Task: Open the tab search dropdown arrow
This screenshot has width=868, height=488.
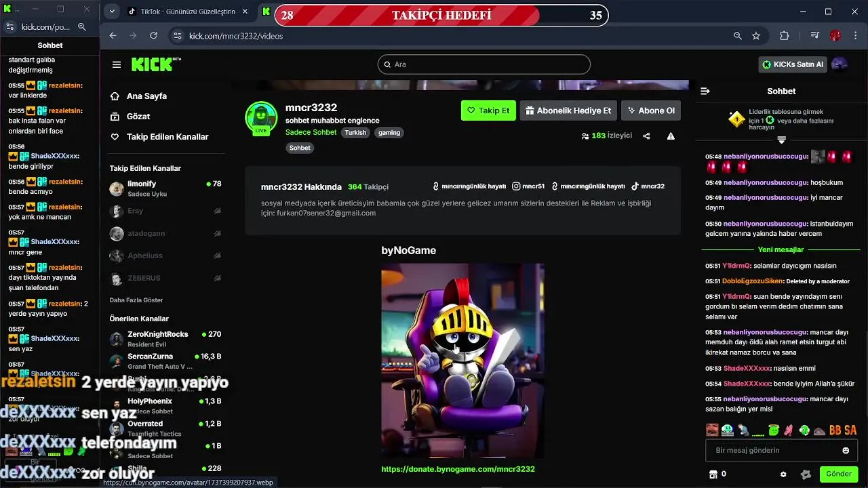Action: [112, 12]
